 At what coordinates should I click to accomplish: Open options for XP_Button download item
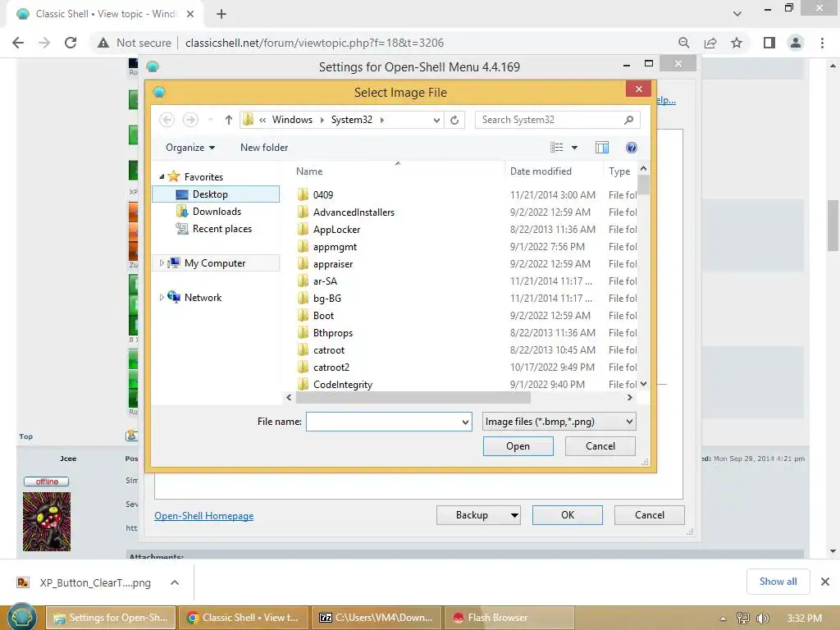pos(175,582)
